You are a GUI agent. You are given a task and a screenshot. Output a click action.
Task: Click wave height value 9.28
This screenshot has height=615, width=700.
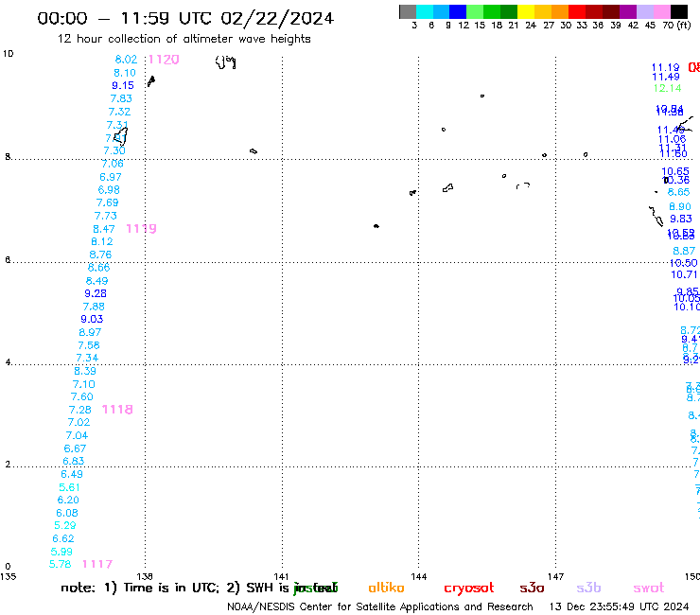pyautogui.click(x=96, y=293)
